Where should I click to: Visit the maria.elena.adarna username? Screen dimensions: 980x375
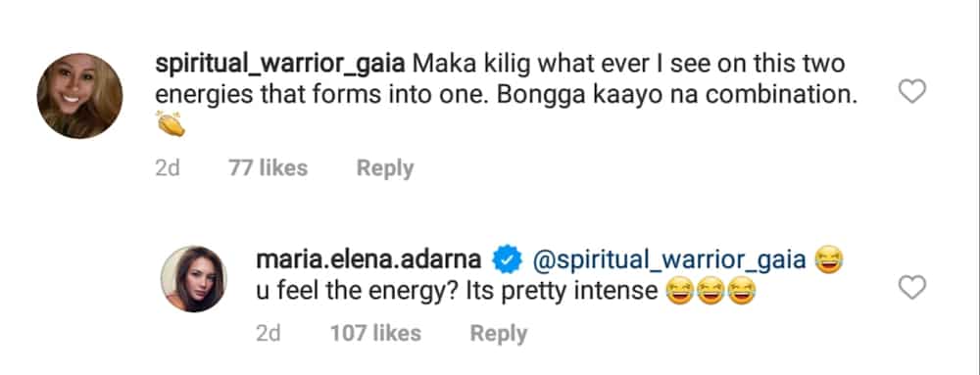click(368, 260)
